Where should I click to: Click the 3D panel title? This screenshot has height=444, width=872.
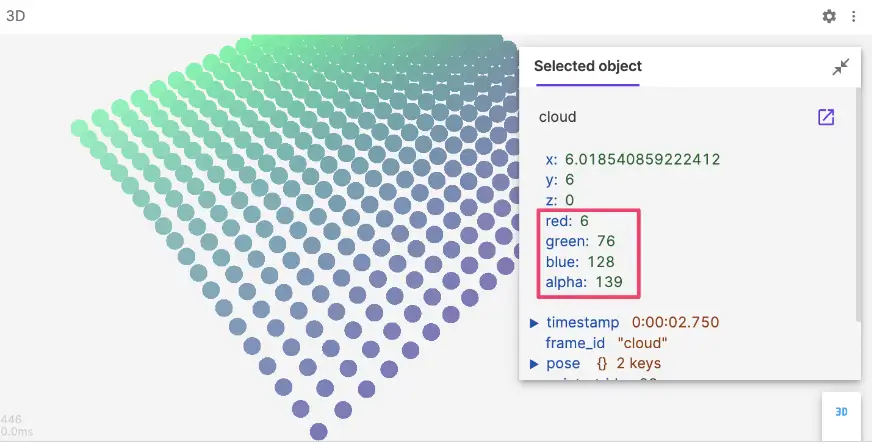pos(15,15)
